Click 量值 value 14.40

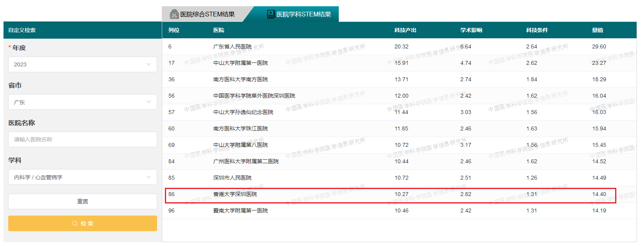point(599,194)
